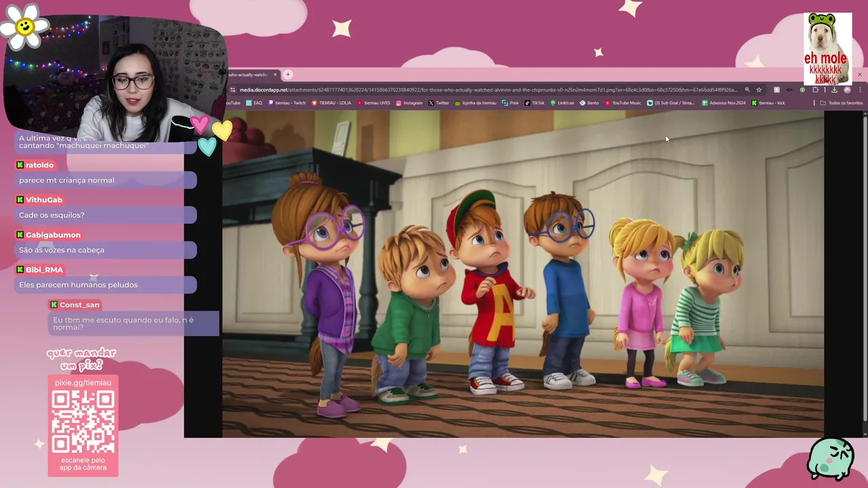
Task: Click the 'pixie.gg/tiemiau' text
Action: (x=83, y=383)
